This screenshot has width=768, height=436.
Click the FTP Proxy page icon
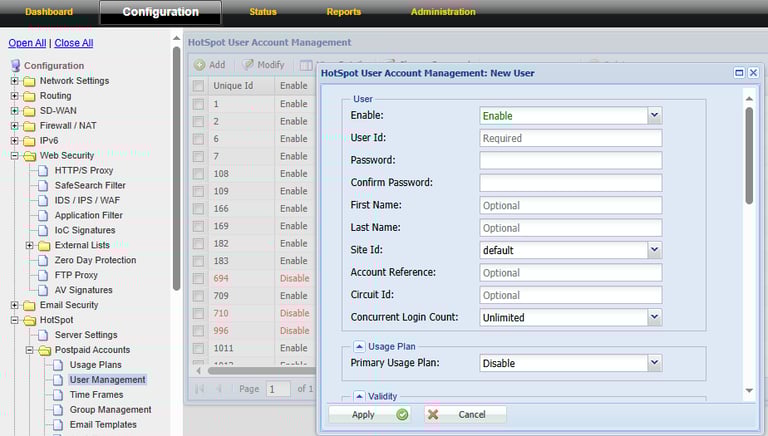pos(43,275)
